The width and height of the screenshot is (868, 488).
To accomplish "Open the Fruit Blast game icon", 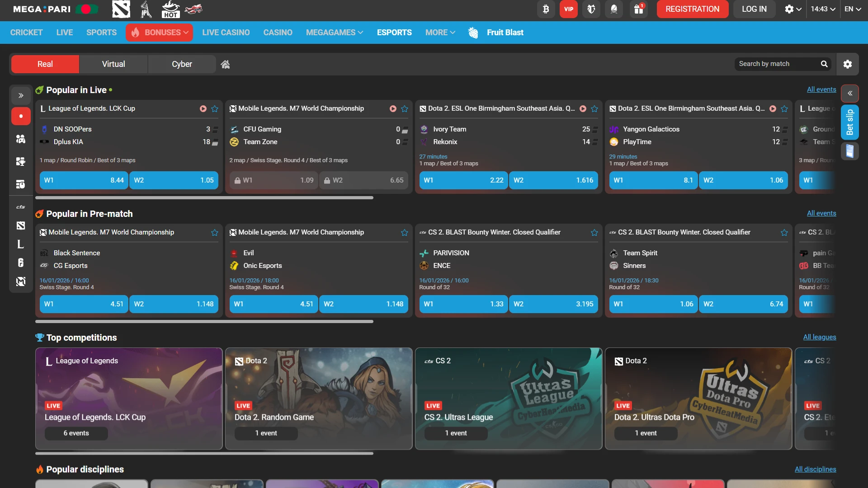I will pos(473,32).
